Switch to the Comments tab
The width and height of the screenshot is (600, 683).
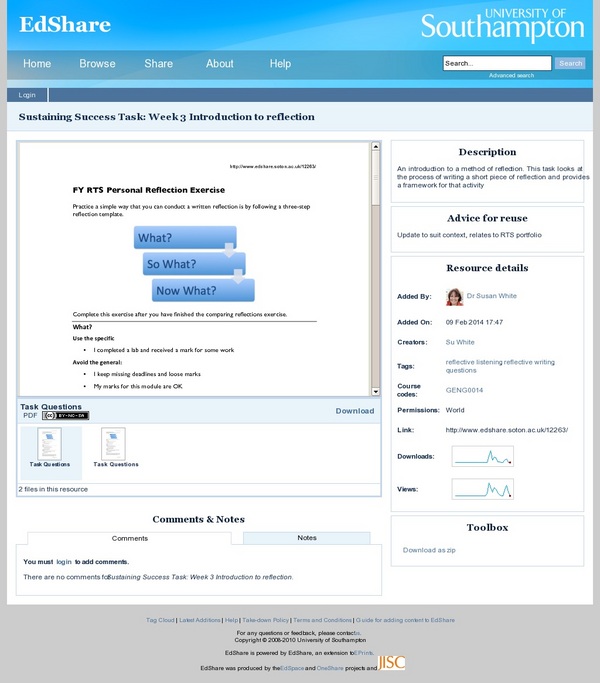tap(129, 538)
